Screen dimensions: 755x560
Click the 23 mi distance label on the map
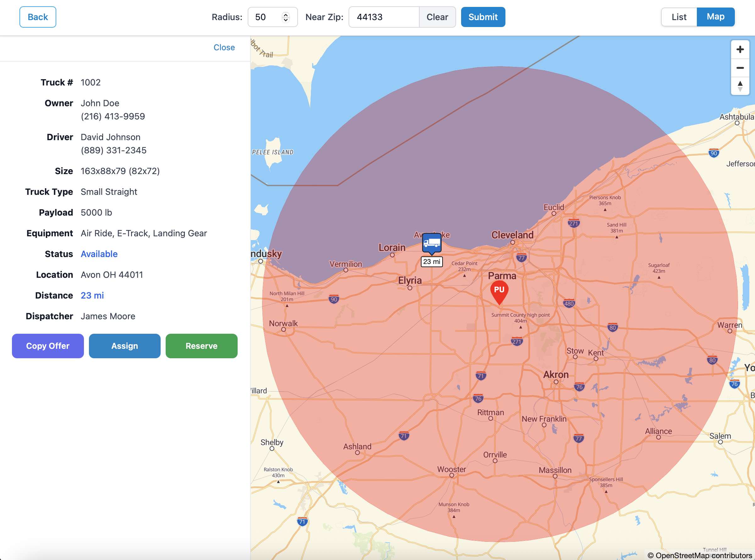pyautogui.click(x=432, y=261)
